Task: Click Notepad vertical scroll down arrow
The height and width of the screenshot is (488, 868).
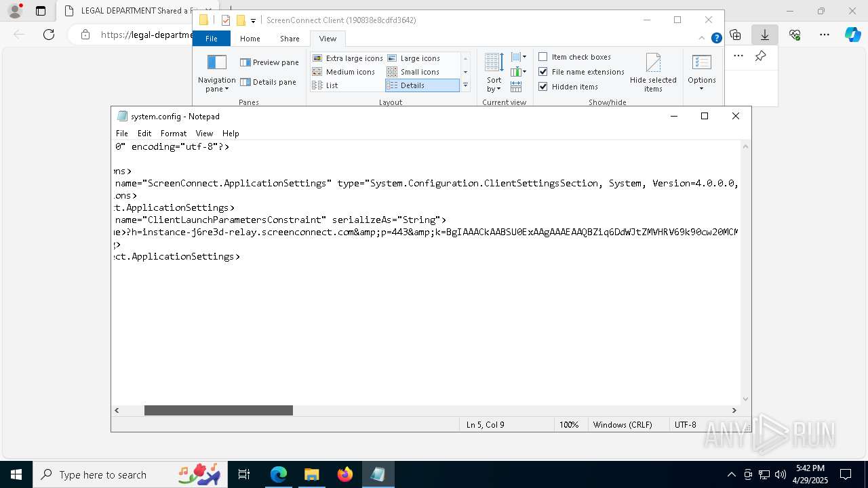Action: [745, 399]
